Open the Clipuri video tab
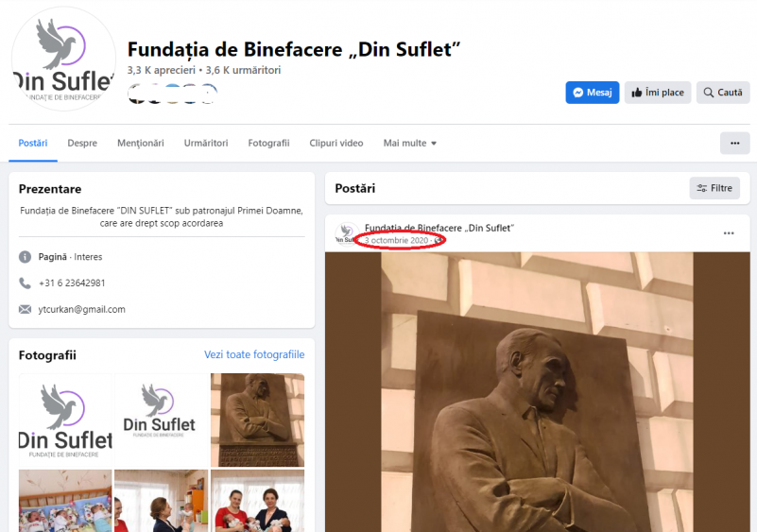 tap(336, 143)
